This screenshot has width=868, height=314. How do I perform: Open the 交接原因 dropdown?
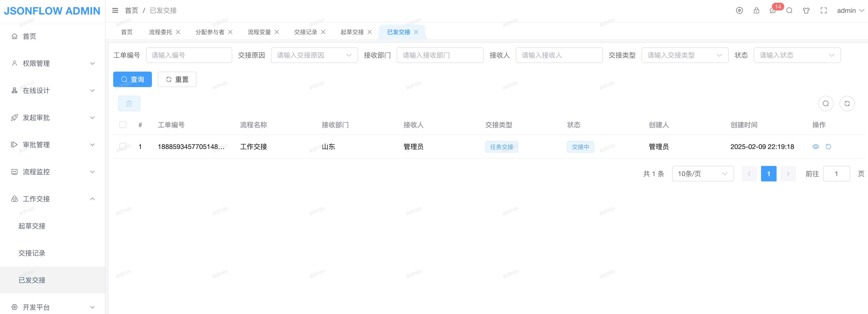pyautogui.click(x=314, y=55)
